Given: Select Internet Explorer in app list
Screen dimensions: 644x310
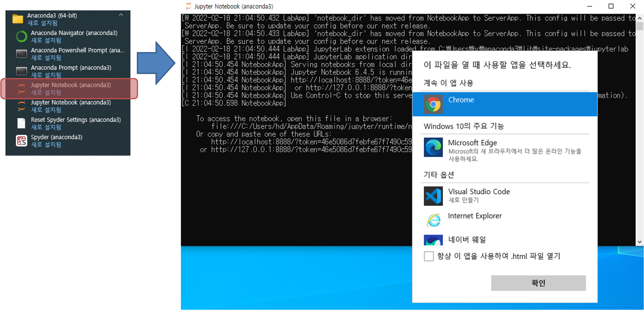Looking at the screenshot, I should point(505,219).
